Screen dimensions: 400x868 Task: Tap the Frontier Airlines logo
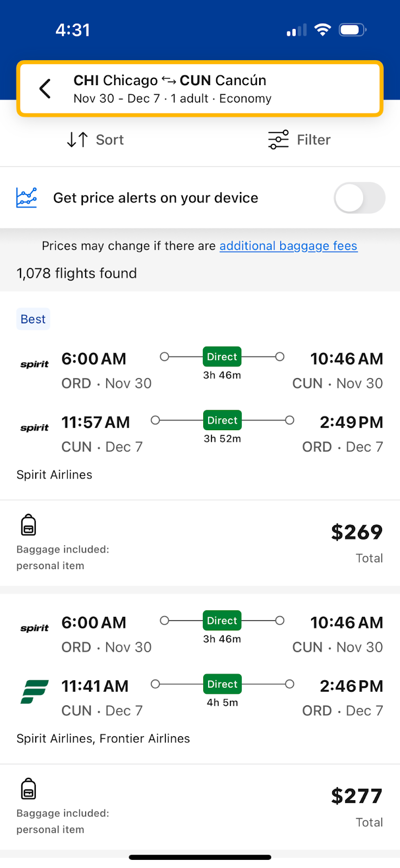[35, 692]
